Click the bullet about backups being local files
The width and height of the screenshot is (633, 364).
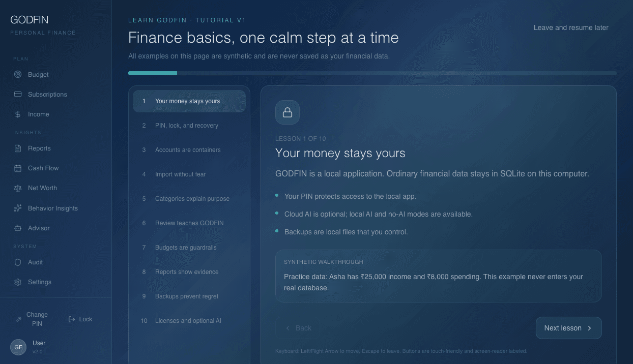[x=346, y=232]
